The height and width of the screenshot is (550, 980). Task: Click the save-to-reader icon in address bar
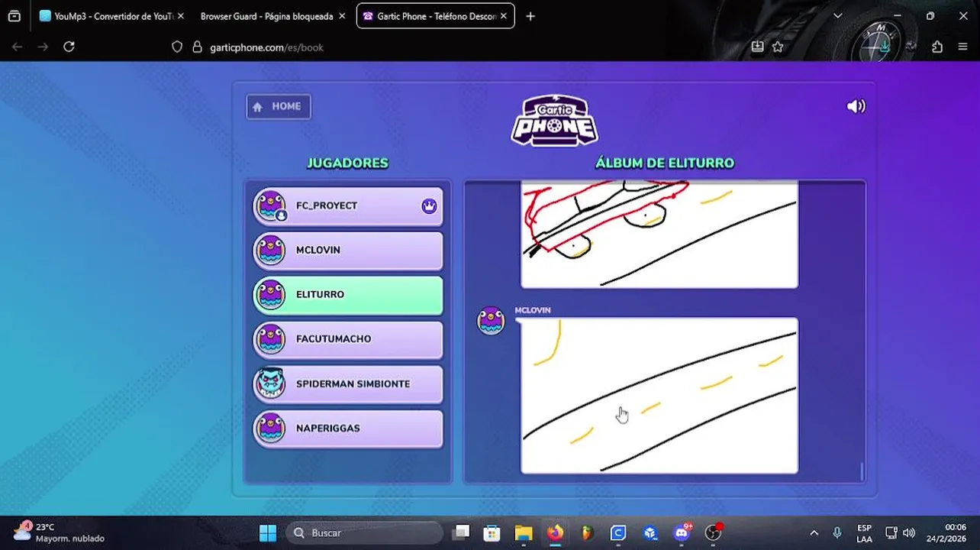click(x=757, y=47)
